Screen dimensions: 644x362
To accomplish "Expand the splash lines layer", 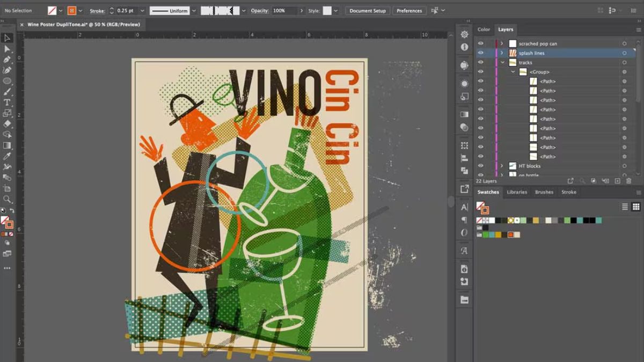I will click(x=502, y=53).
